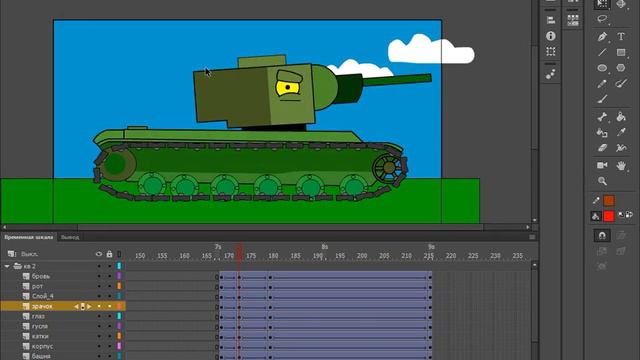Select the Ink Bottle tool
The height and width of the screenshot is (360, 640).
click(602, 133)
